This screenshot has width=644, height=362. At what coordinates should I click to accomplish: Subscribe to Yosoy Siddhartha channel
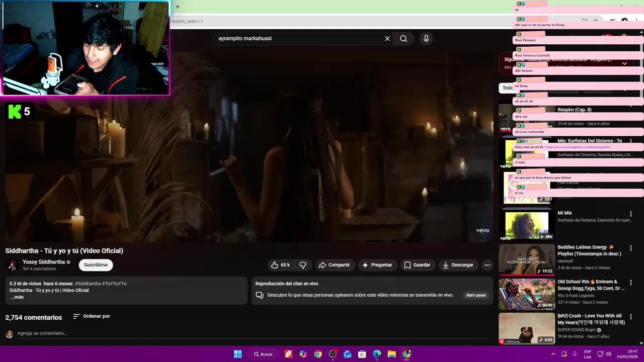pos(96,265)
